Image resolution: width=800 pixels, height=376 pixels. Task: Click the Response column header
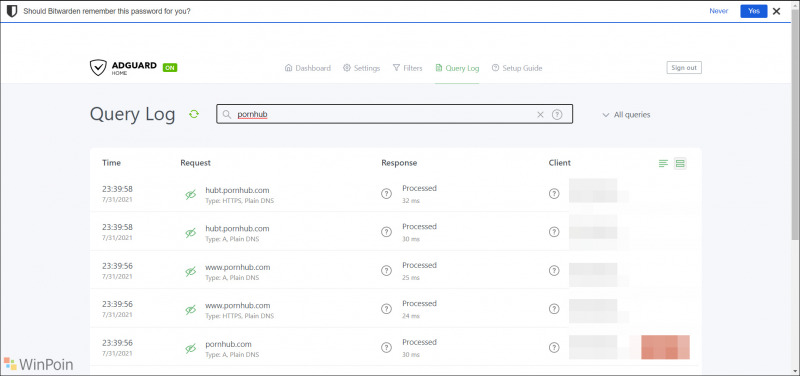tap(399, 163)
